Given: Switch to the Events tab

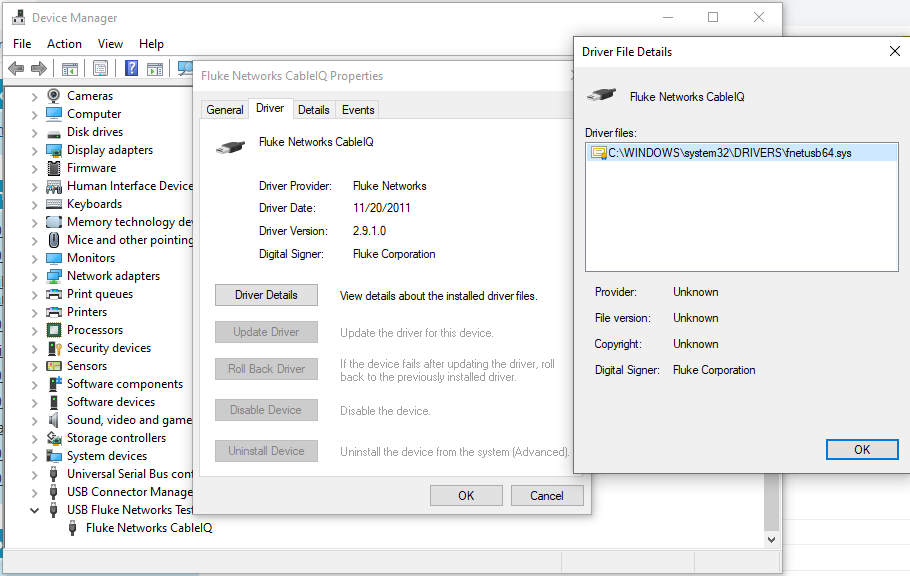Looking at the screenshot, I should click(358, 110).
